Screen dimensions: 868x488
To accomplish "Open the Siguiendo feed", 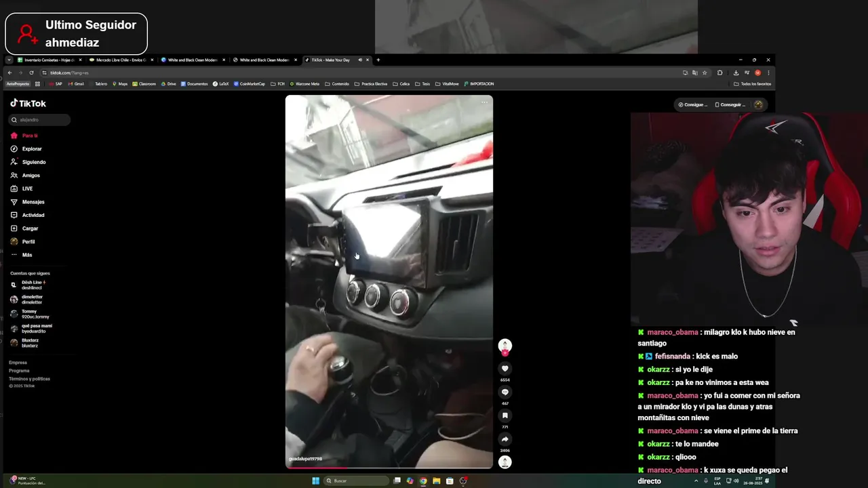I will pos(28,162).
